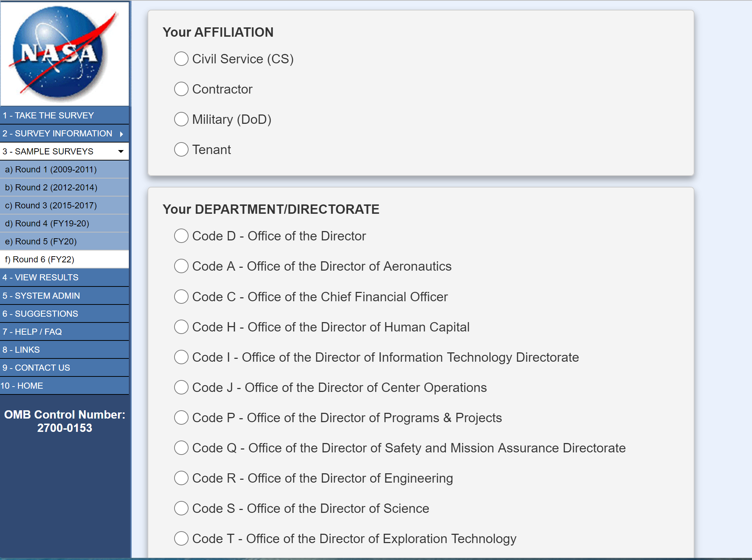The height and width of the screenshot is (560, 752).
Task: Choose the Contractor radio option
Action: (181, 89)
